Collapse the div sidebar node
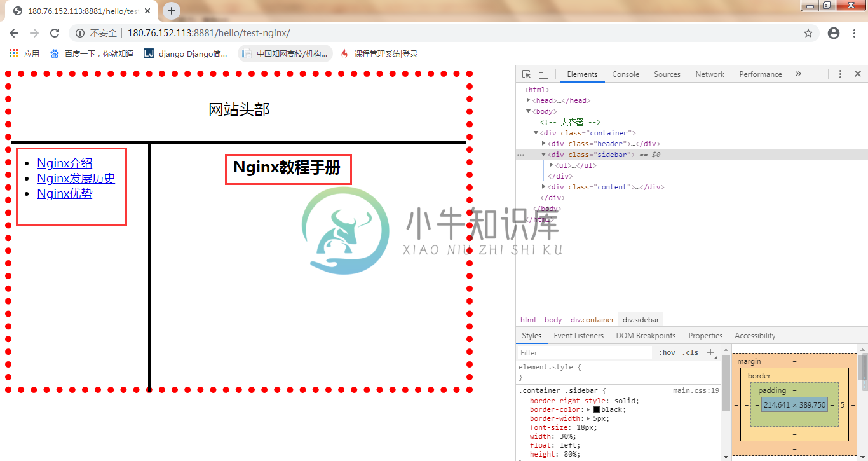Viewport: 868px width, 461px height. (x=544, y=155)
